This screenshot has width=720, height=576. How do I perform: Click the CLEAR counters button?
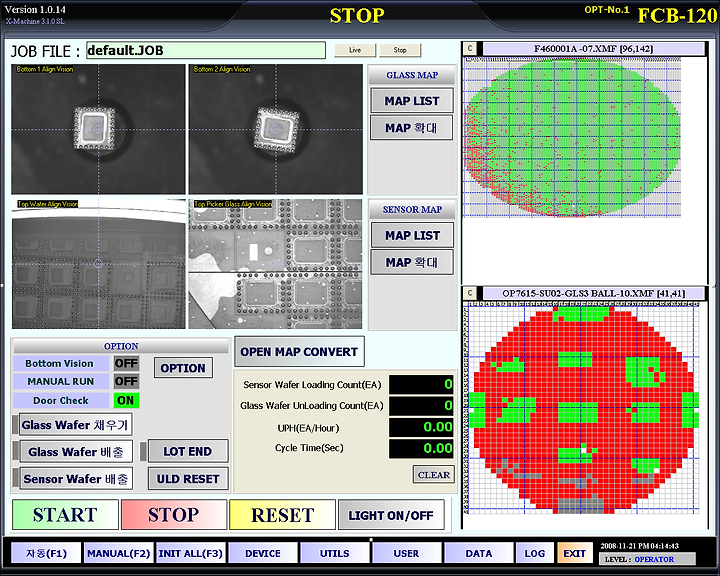(433, 474)
